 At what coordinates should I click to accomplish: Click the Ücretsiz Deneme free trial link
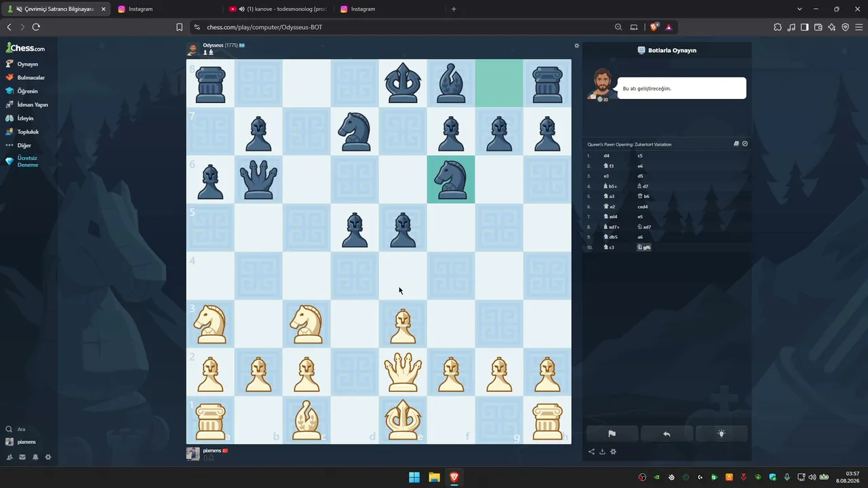(x=22, y=161)
